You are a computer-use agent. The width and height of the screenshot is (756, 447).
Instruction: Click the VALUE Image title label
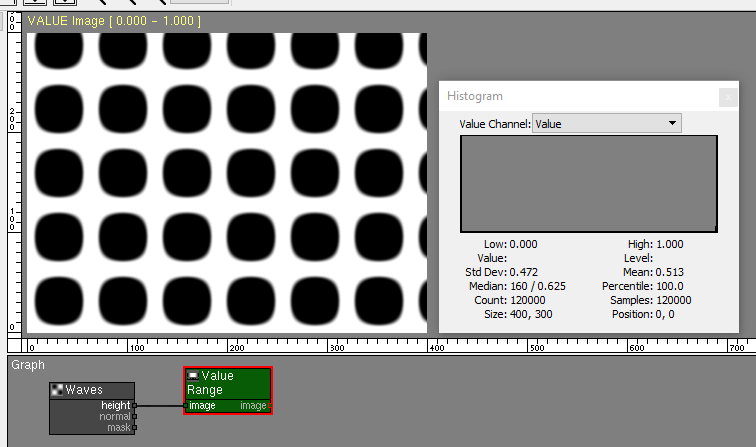click(114, 21)
